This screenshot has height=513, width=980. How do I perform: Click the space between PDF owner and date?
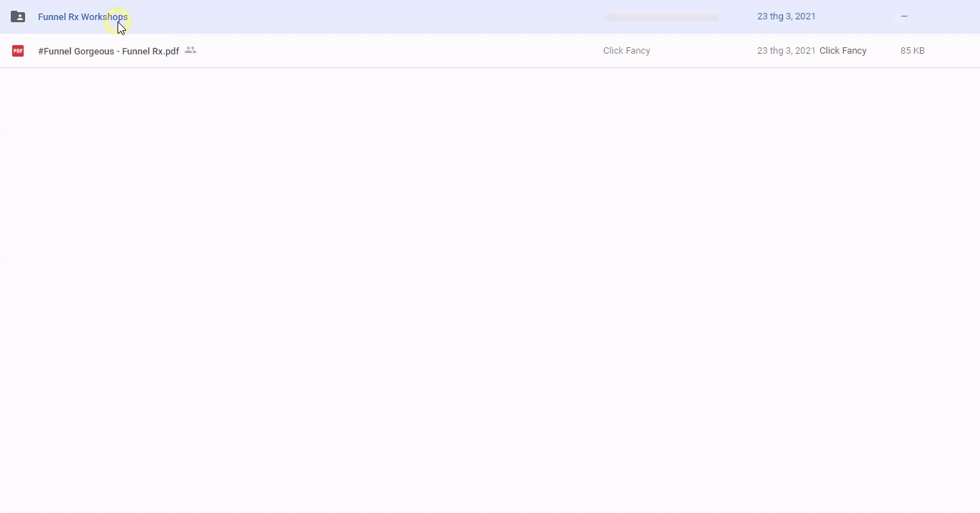pyautogui.click(x=702, y=51)
